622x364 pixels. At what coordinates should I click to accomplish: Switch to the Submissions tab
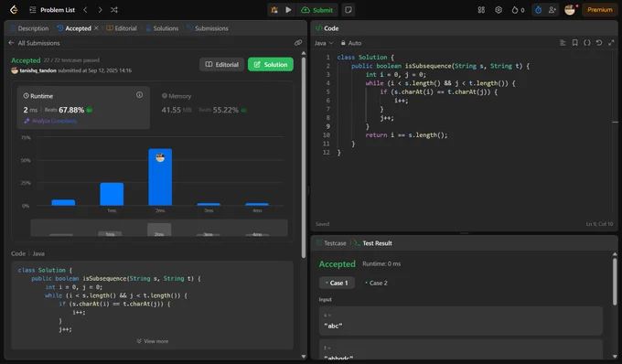tap(208, 28)
